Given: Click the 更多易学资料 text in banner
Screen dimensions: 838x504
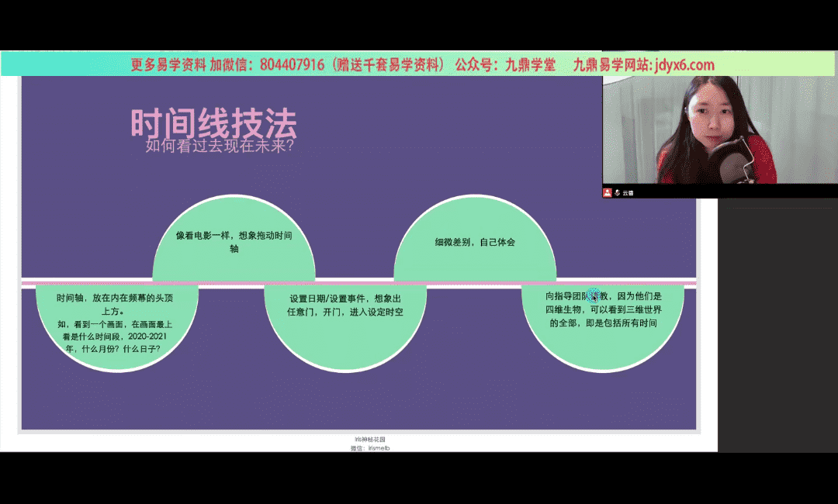Looking at the screenshot, I should tap(168, 65).
